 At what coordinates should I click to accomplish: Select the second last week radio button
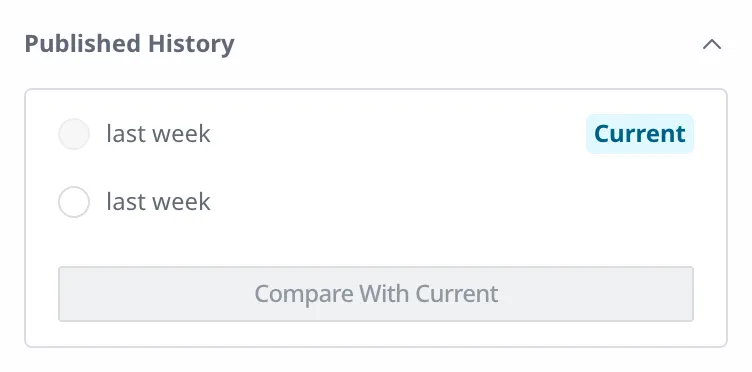click(x=74, y=202)
